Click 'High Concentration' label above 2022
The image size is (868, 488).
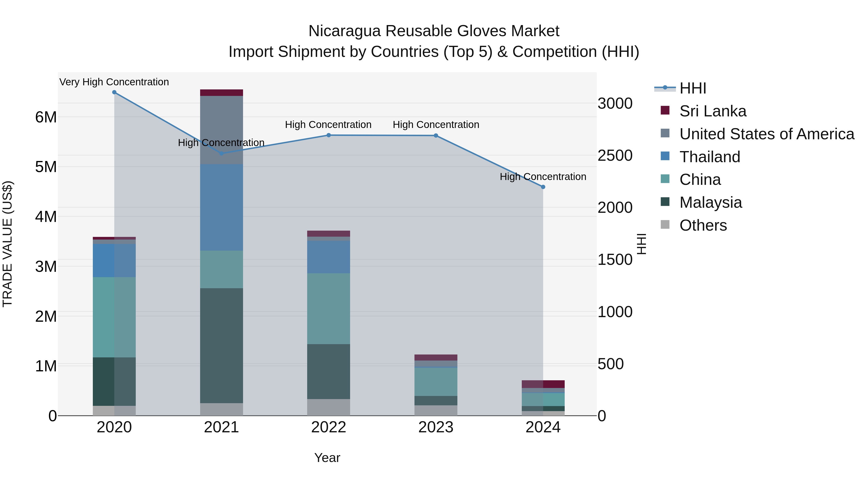pyautogui.click(x=328, y=125)
